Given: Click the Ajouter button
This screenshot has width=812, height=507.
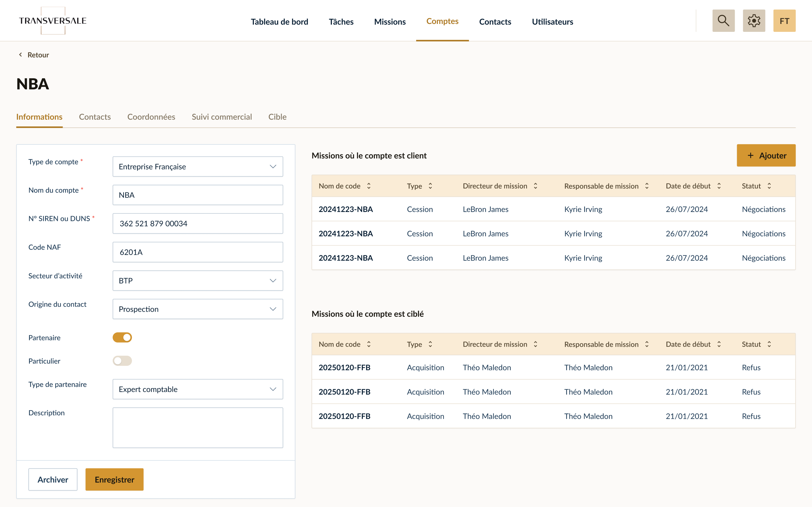Looking at the screenshot, I should coord(766,156).
